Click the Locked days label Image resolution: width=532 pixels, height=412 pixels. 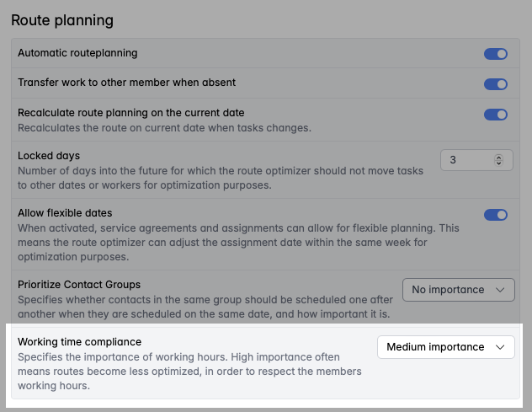tap(49, 156)
